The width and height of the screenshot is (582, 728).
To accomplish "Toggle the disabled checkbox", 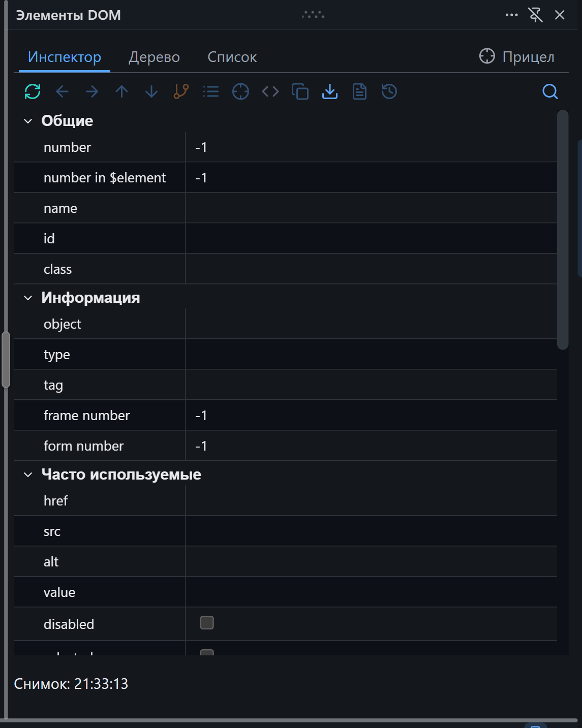I will [x=207, y=622].
